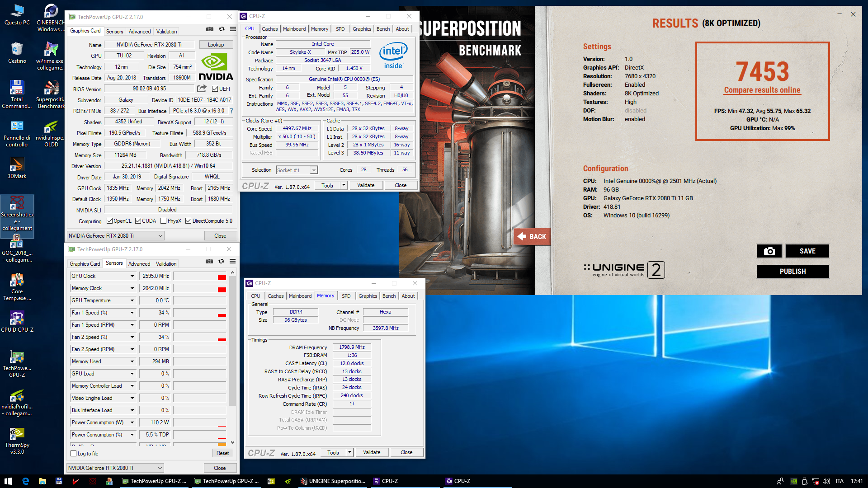Viewport: 868px width, 488px height.
Task: Switch to Advanced tab in top GPU-Z window
Action: pos(140,32)
